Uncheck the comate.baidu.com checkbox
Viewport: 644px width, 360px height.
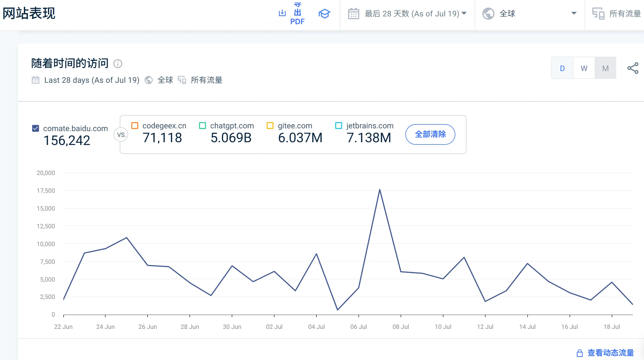tap(36, 128)
